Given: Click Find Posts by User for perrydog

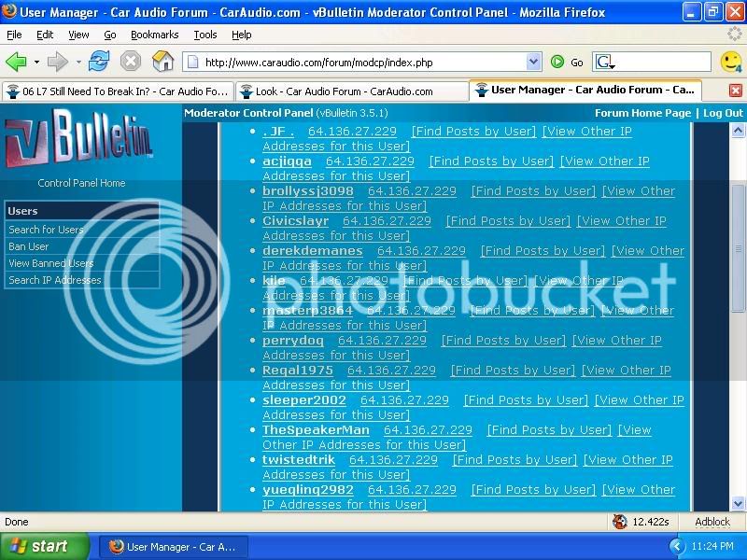Looking at the screenshot, I should [503, 341].
